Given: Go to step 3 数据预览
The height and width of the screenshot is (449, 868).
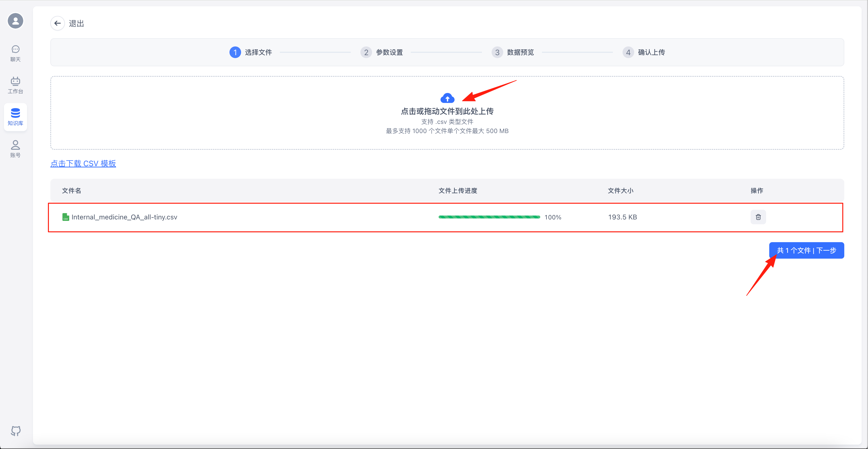Looking at the screenshot, I should coord(513,52).
